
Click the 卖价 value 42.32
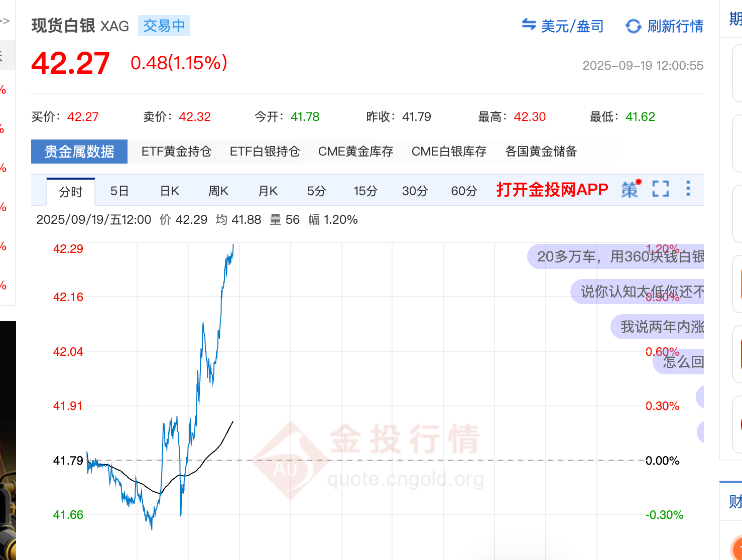(x=195, y=117)
